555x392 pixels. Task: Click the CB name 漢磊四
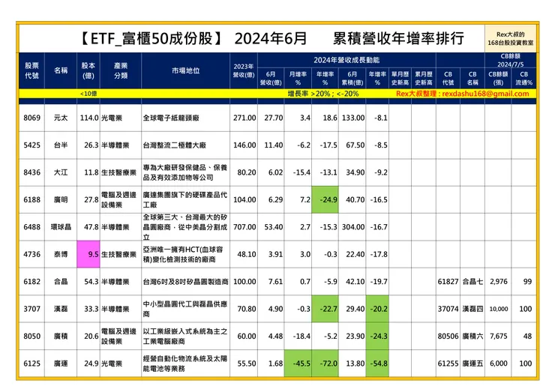click(472, 309)
